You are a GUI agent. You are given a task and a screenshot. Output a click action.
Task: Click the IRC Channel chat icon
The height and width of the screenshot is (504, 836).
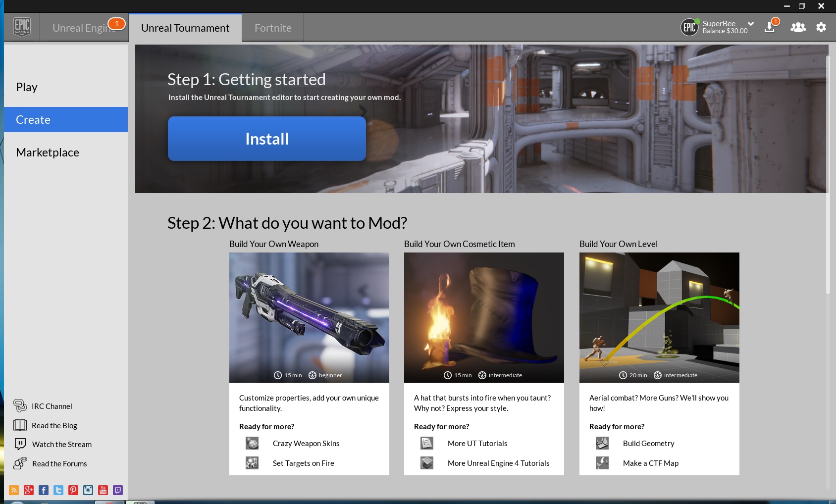tap(20, 405)
